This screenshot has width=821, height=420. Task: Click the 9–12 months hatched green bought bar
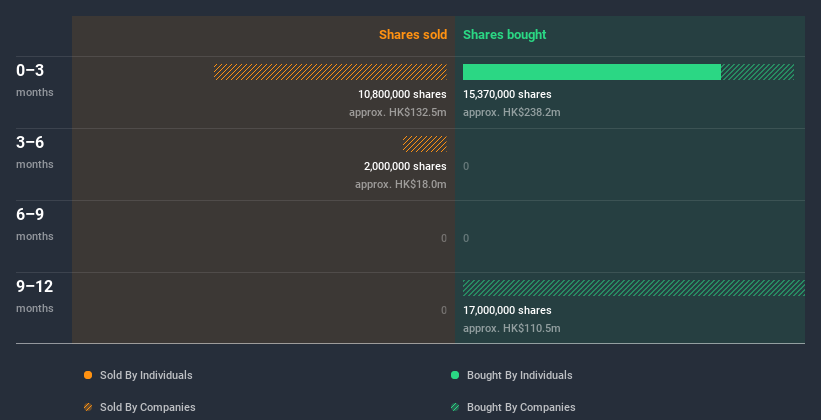click(x=634, y=288)
